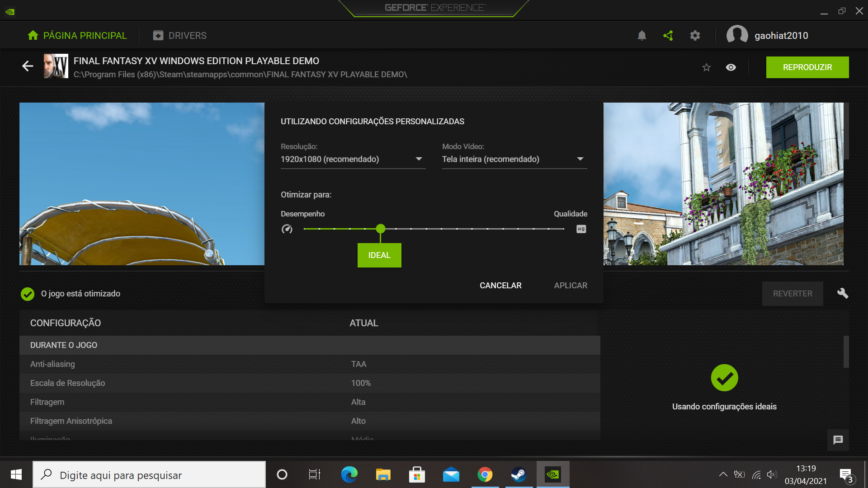Open Microsoft Store from taskbar
Image resolution: width=868 pixels, height=488 pixels.
tap(417, 474)
